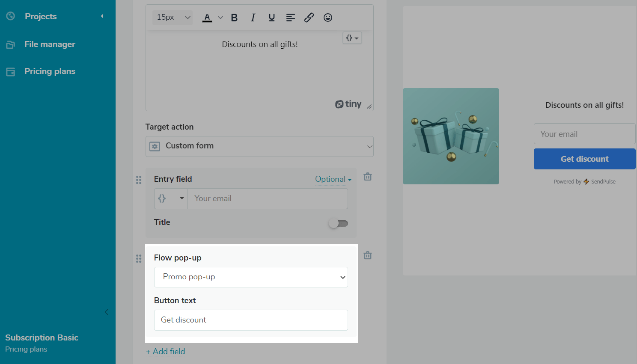
Task: Click the + Add field link
Action: 166,352
